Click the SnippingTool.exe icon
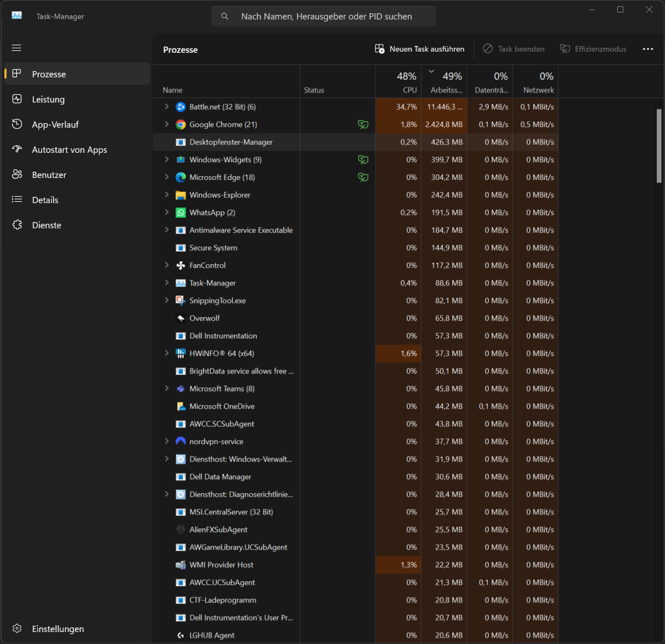 (181, 301)
